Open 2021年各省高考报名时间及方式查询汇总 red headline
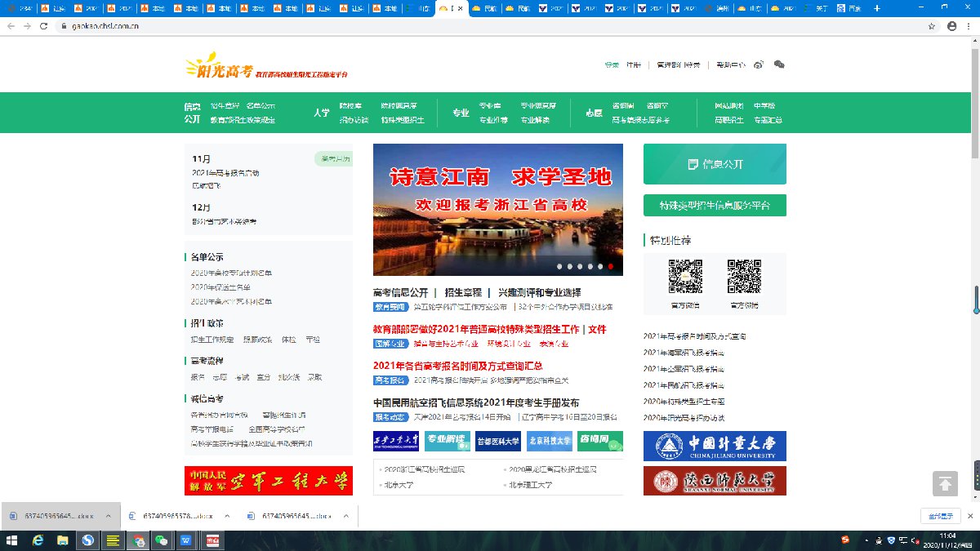This screenshot has height=551, width=980. (457, 366)
